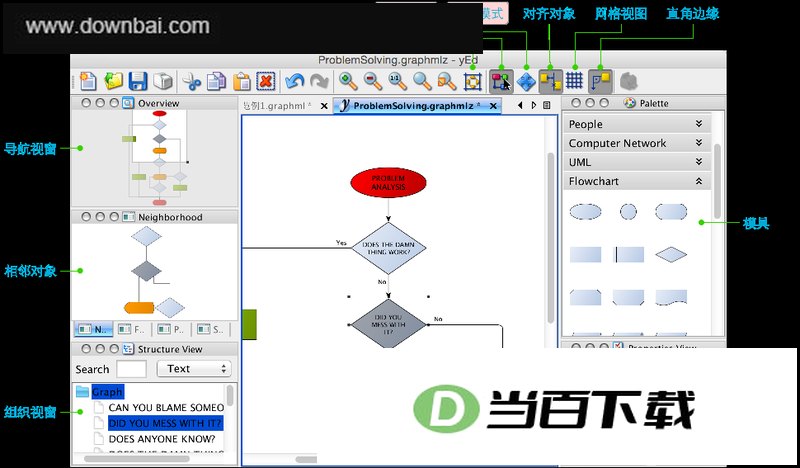Switch to the P.. bottom panel tab

[x=171, y=329]
